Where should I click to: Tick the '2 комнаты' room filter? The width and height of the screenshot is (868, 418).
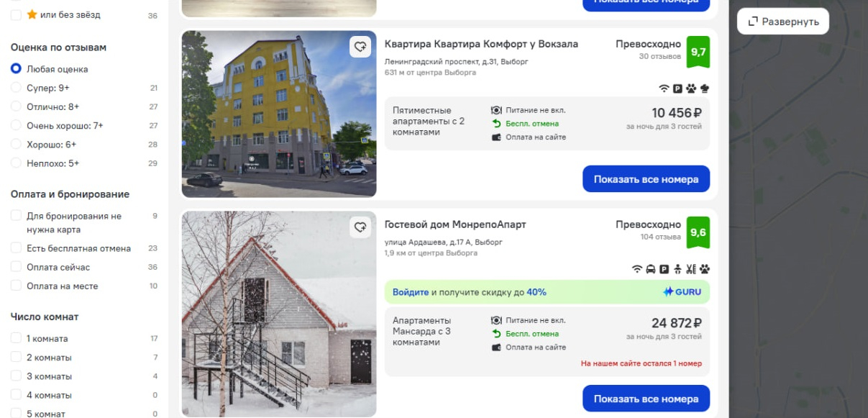click(16, 358)
